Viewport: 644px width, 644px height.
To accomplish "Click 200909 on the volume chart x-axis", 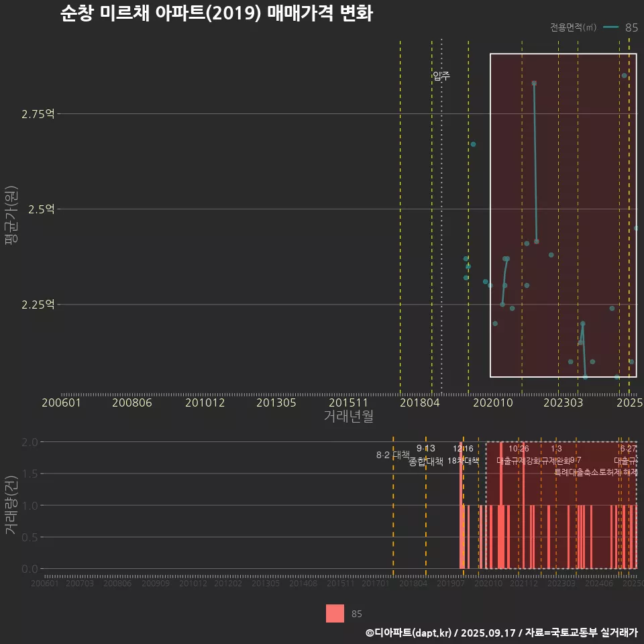I will point(156,583).
